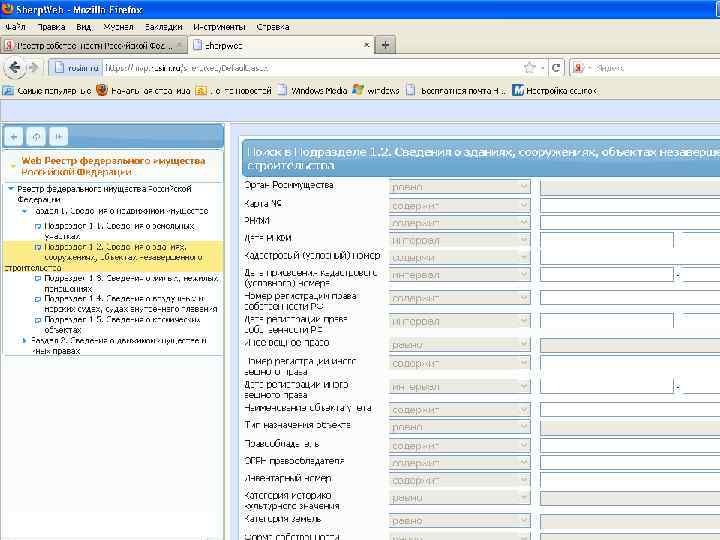The image size is (720, 540).
Task: Click the refresh icon in sidebar toolbar
Action: click(x=36, y=136)
